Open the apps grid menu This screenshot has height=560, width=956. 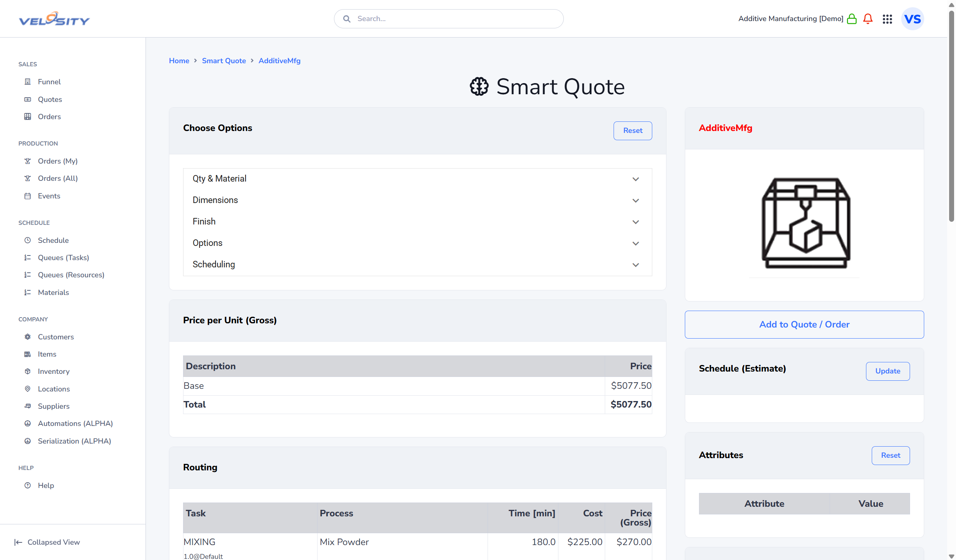(x=887, y=19)
